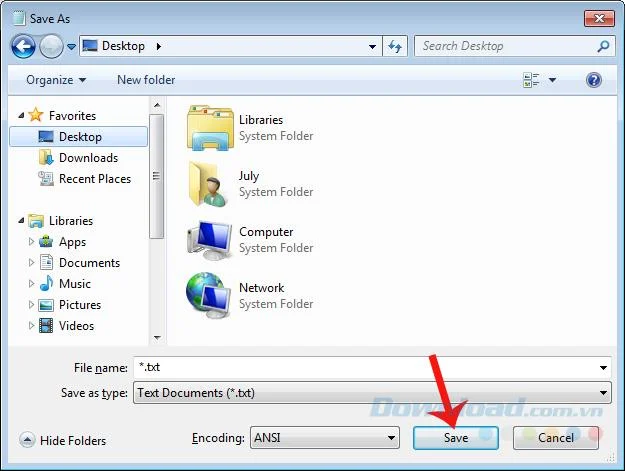Open Downloads in the navigation pane
The width and height of the screenshot is (625, 471).
88,158
